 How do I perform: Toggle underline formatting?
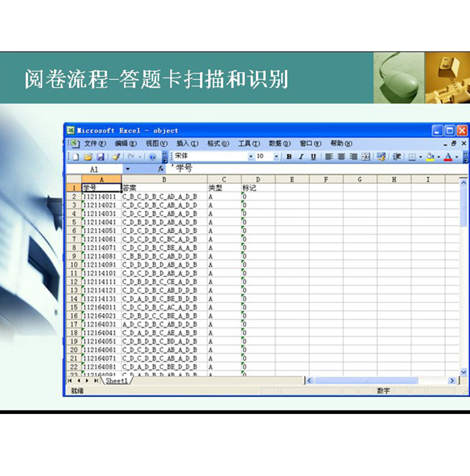click(313, 157)
